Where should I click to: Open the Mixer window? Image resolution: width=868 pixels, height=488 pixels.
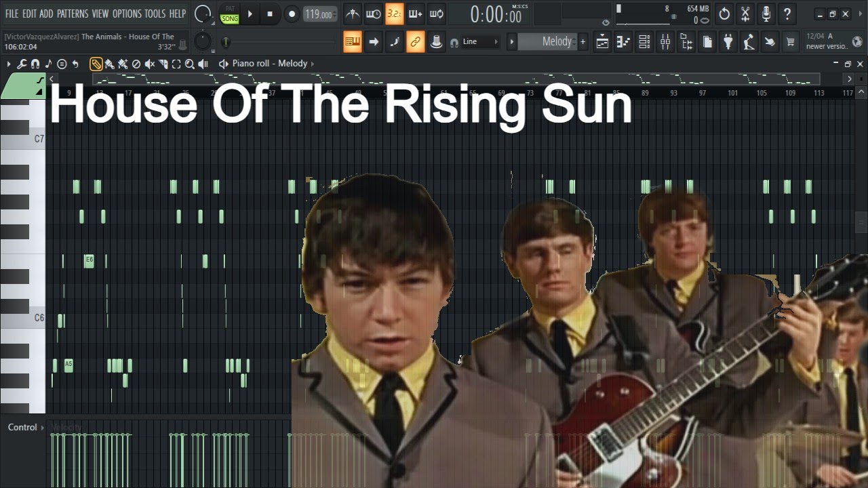click(x=665, y=42)
